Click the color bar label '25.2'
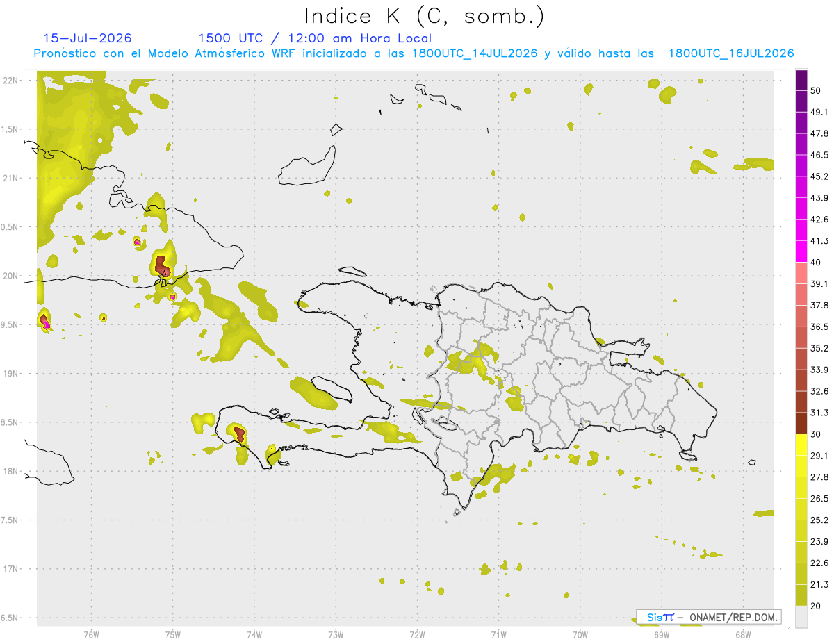The image size is (834, 644). click(819, 520)
